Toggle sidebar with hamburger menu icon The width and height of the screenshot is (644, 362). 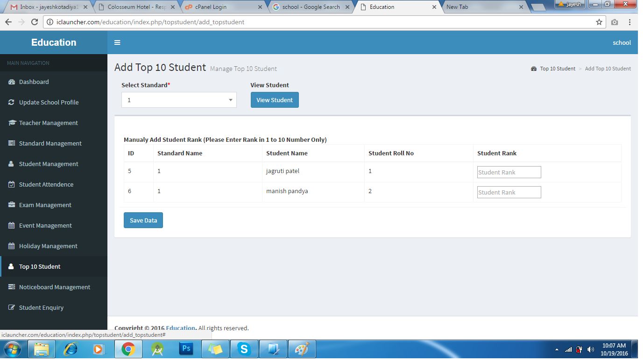(x=117, y=42)
